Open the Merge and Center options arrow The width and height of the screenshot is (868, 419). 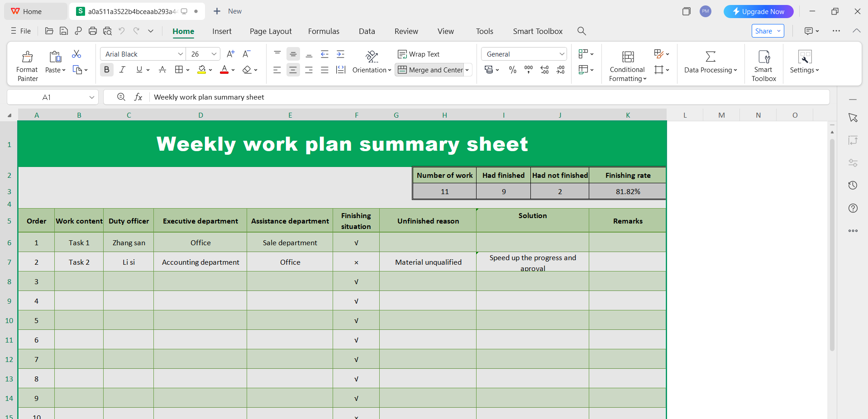pyautogui.click(x=467, y=70)
